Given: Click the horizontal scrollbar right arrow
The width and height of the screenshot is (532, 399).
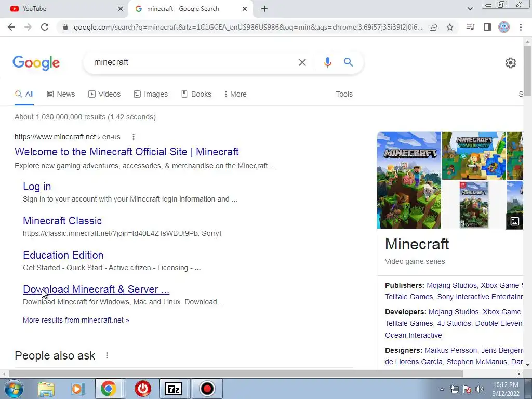Looking at the screenshot, I should point(519,374).
